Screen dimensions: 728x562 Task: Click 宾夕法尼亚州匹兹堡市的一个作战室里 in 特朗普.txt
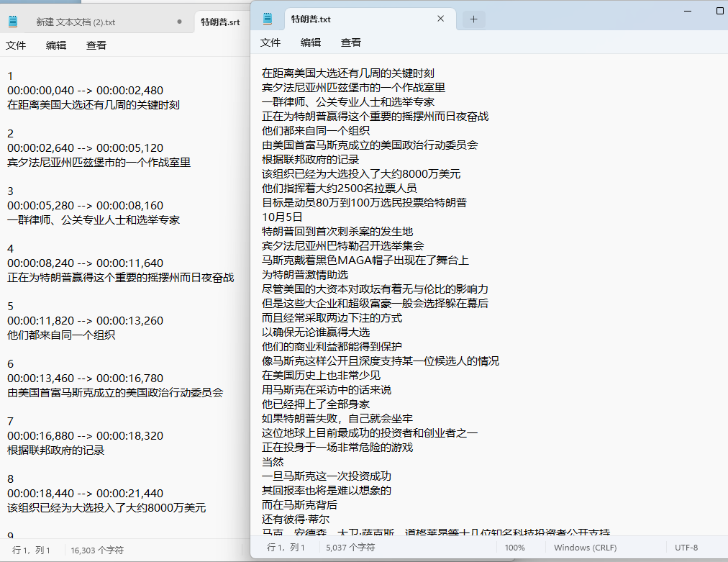click(353, 88)
